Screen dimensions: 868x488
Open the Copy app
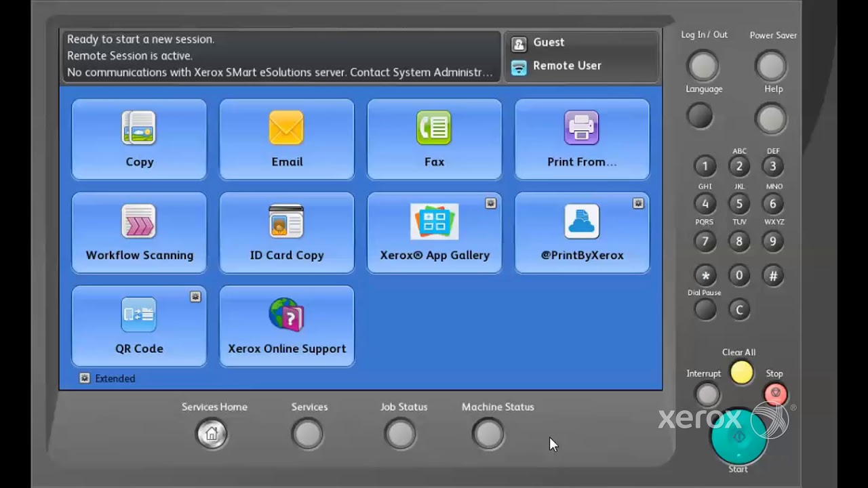coord(139,139)
